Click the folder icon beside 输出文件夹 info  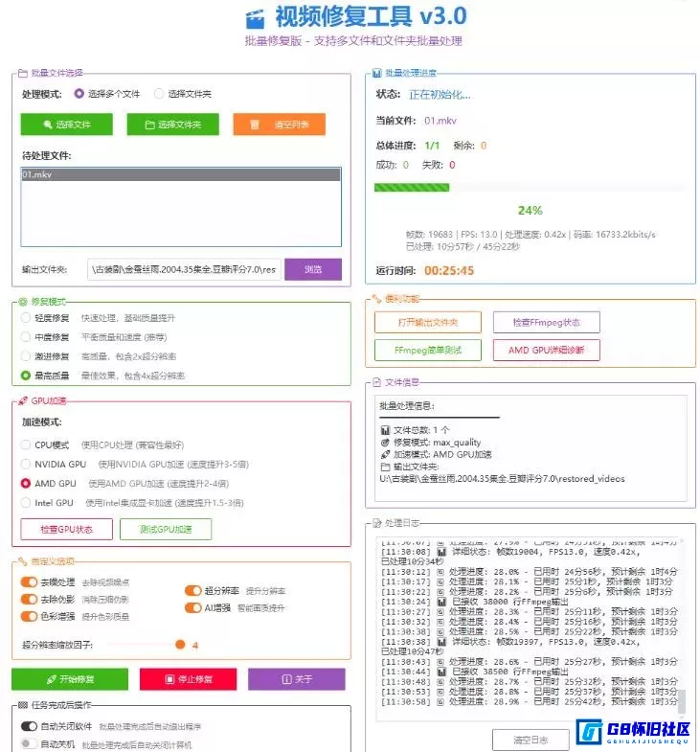pos(385,467)
